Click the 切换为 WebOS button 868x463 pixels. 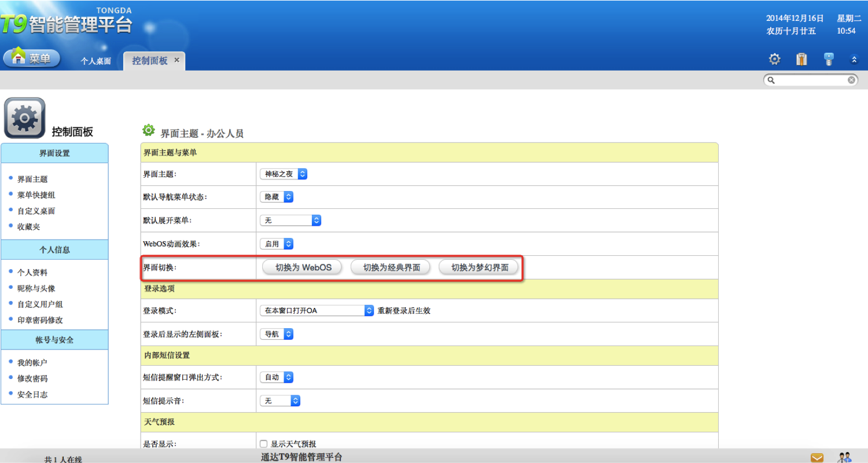pos(301,267)
